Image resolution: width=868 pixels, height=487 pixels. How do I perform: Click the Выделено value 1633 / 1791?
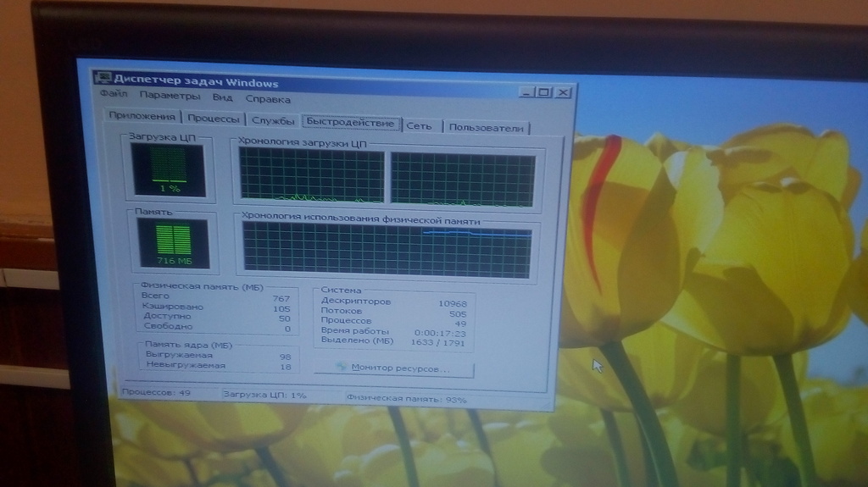coord(438,342)
